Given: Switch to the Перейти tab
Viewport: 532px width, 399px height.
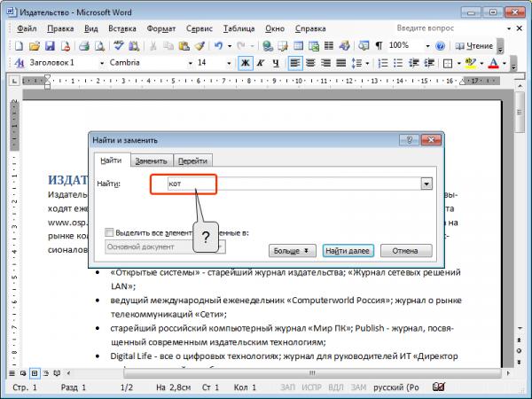Looking at the screenshot, I should (192, 160).
